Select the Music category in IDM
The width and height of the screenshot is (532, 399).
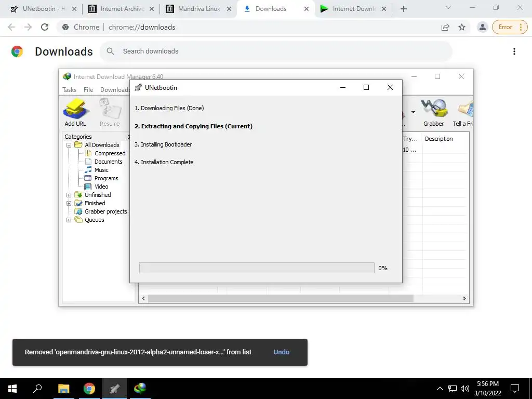pyautogui.click(x=101, y=170)
